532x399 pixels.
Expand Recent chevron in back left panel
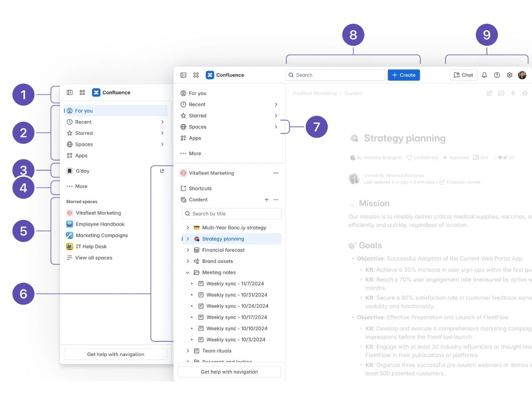tap(162, 122)
